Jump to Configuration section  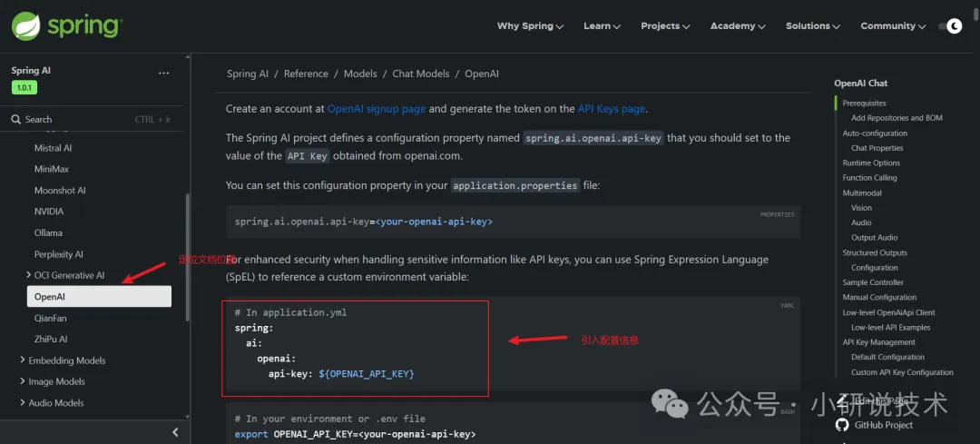pyautogui.click(x=875, y=268)
